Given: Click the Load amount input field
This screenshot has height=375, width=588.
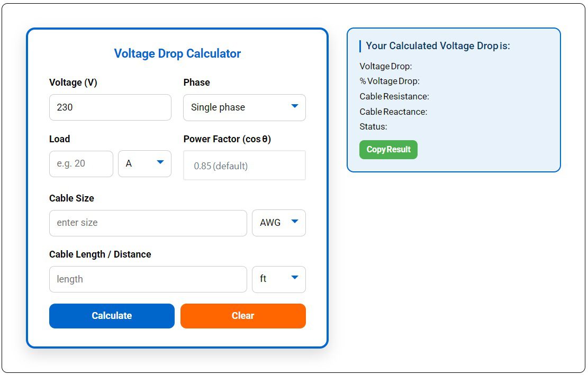Looking at the screenshot, I should (x=80, y=163).
